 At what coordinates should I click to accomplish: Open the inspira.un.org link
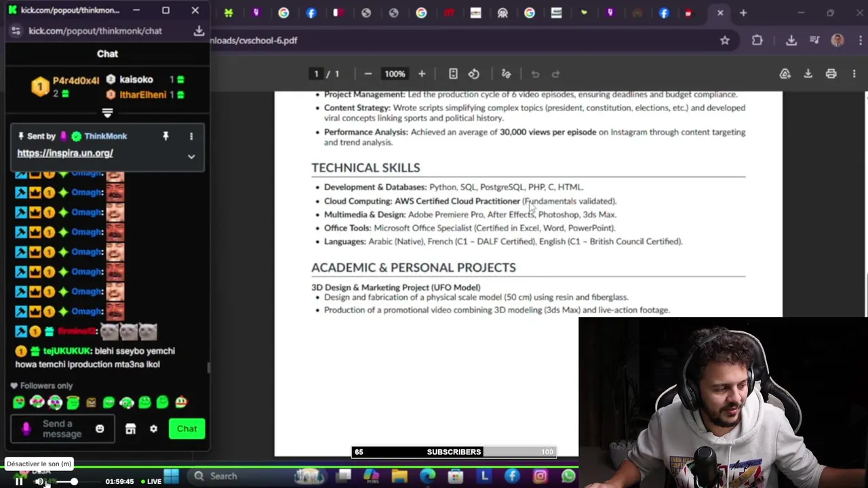(x=65, y=153)
